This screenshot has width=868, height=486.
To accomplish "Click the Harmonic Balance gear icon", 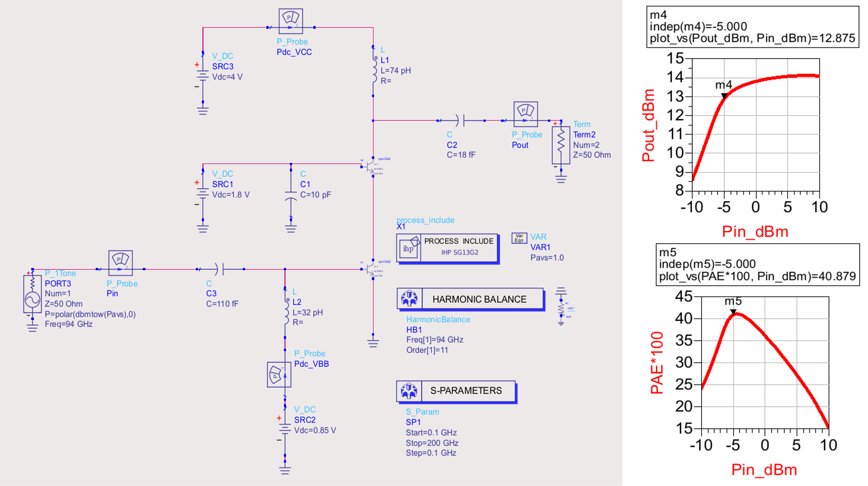I will click(409, 298).
